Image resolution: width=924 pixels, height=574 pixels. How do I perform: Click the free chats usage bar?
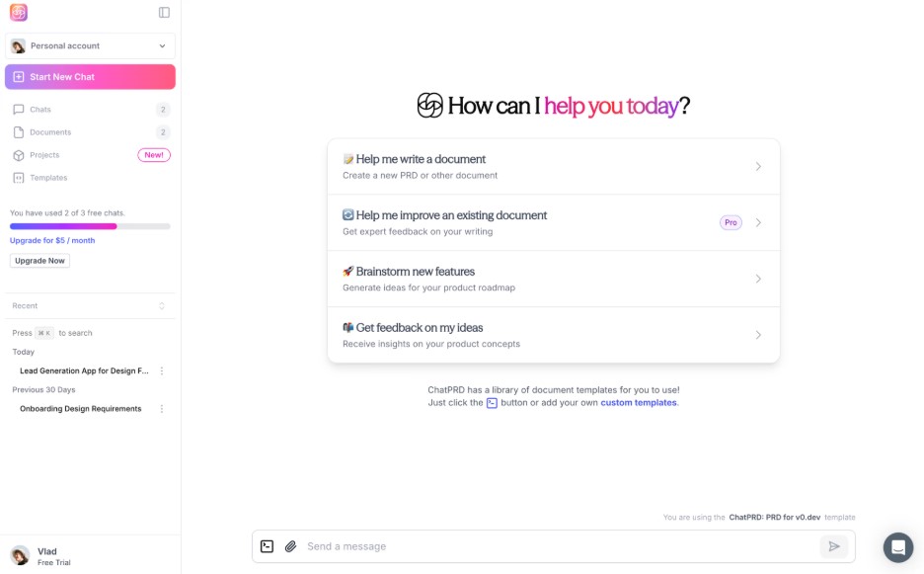tap(90, 226)
